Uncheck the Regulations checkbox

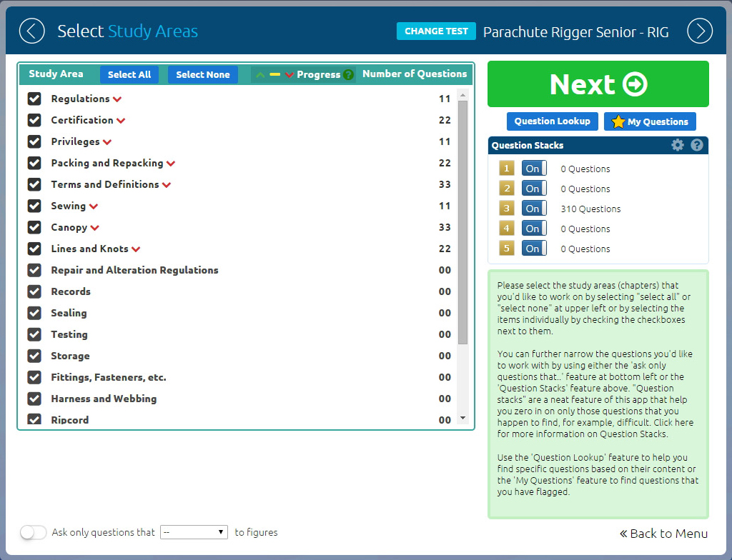point(34,99)
